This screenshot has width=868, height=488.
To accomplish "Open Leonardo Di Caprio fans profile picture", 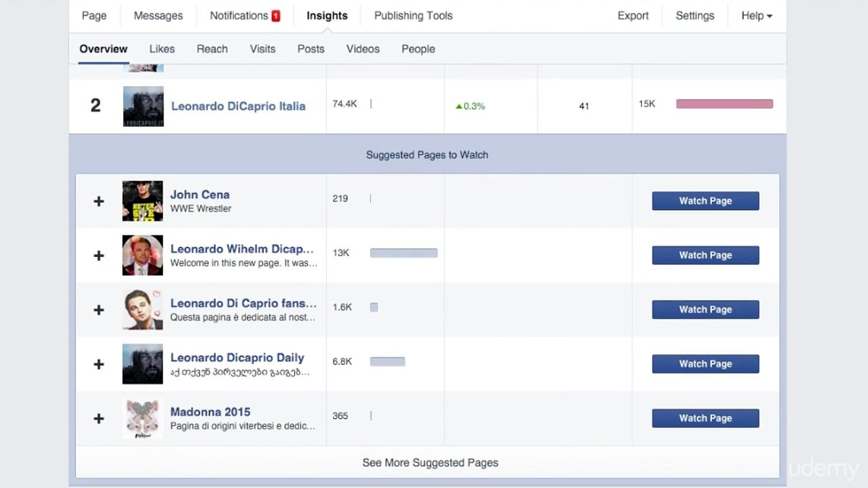I will coord(142,310).
